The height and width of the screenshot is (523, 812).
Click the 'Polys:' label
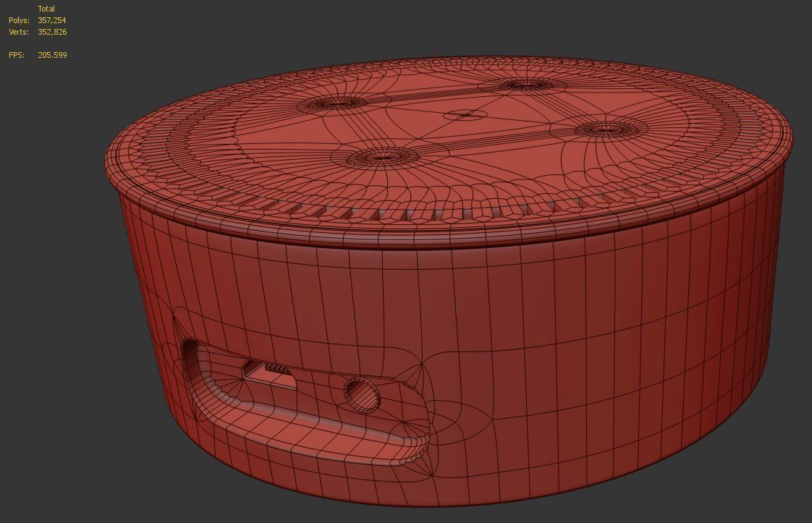click(x=19, y=20)
